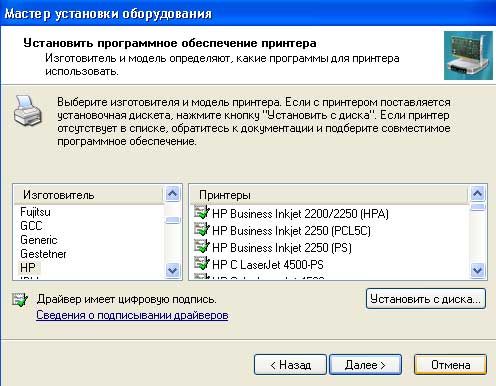Click the printers list scrollbar thumb
The height and width of the screenshot is (386, 496).
[478, 207]
